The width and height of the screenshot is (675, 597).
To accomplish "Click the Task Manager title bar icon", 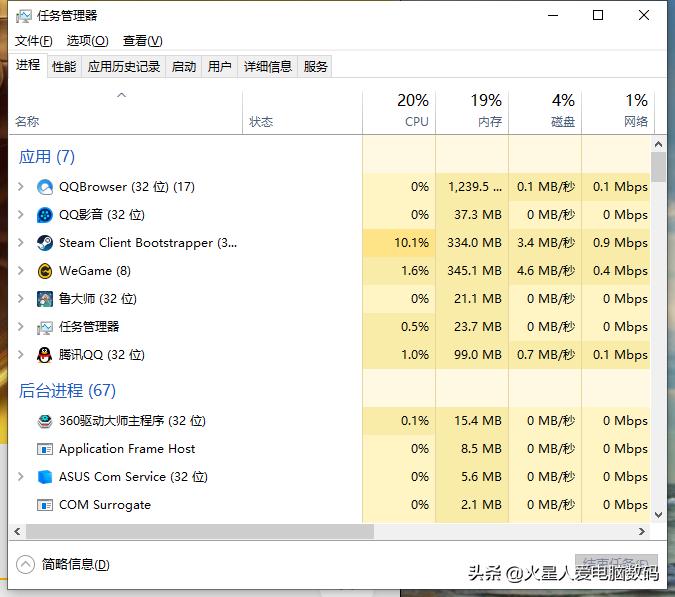I will tap(23, 16).
